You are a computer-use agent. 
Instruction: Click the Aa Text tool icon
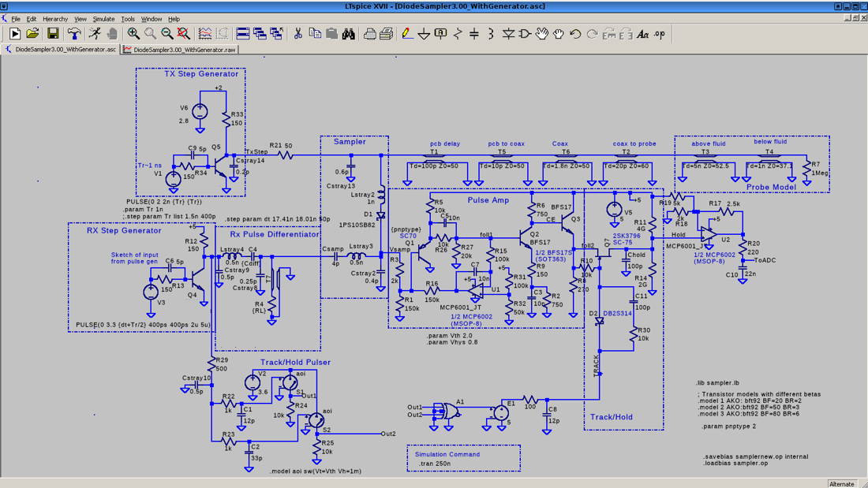(642, 34)
